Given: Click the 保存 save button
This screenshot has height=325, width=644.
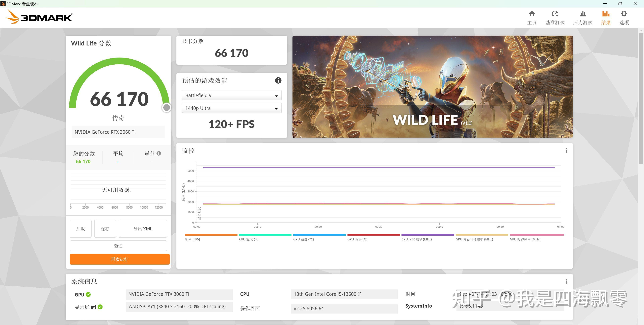Looking at the screenshot, I should click(x=105, y=229).
